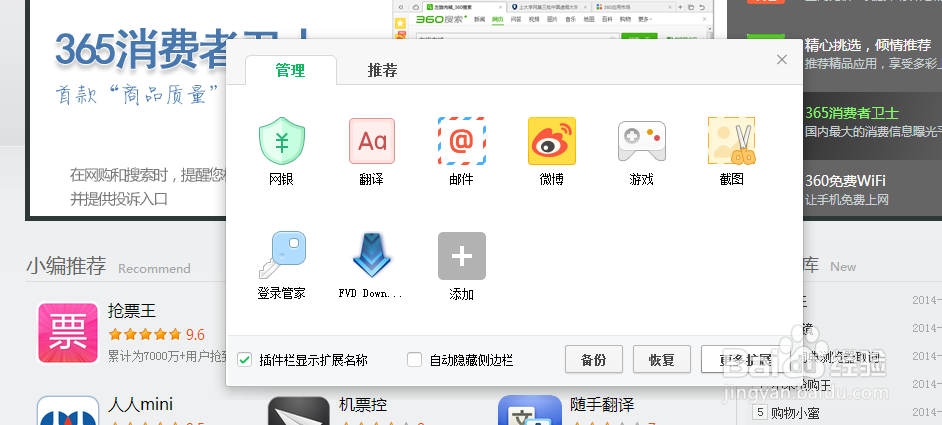This screenshot has width=942, height=425.
Task: Open the 人人mini app icon
Action: 68,411
